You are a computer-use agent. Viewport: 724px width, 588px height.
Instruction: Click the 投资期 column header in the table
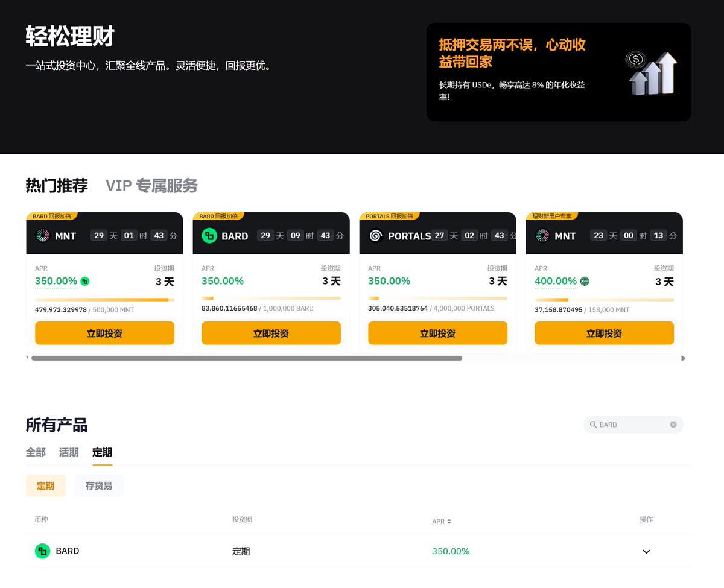242,519
